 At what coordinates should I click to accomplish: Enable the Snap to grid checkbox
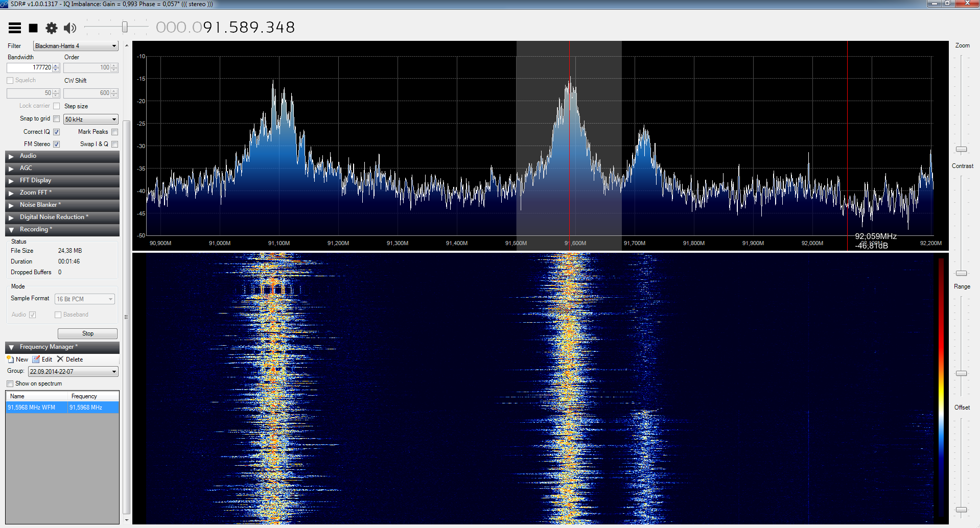coord(57,118)
